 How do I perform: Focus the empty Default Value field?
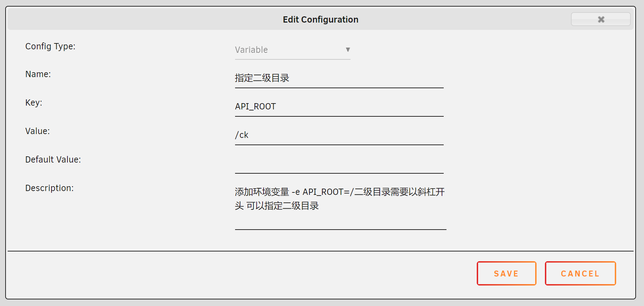click(x=339, y=164)
